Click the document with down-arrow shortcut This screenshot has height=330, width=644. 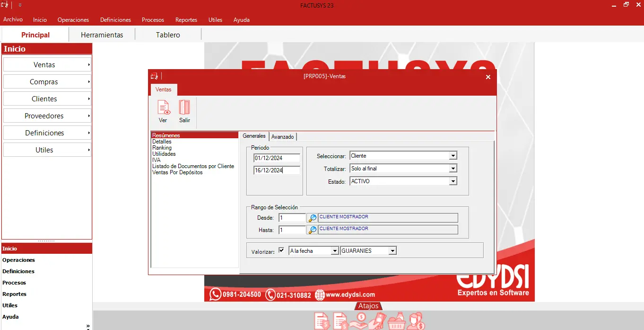pos(322,321)
